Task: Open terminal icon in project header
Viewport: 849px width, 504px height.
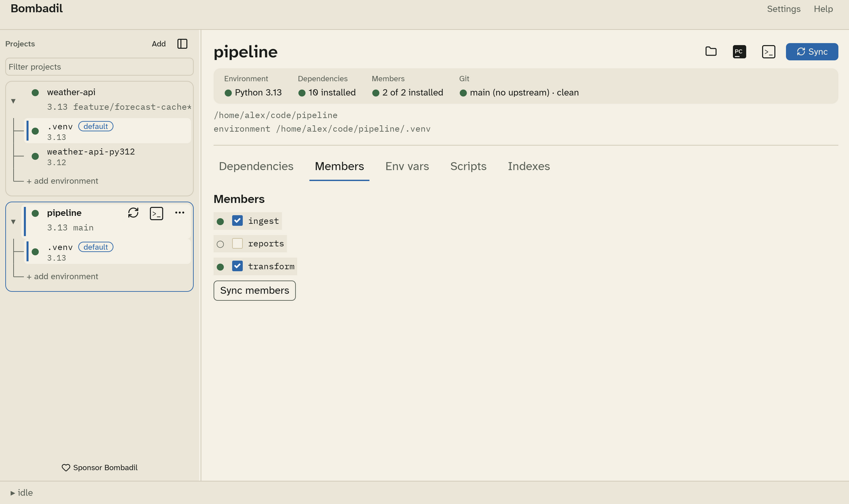Action: click(x=768, y=51)
